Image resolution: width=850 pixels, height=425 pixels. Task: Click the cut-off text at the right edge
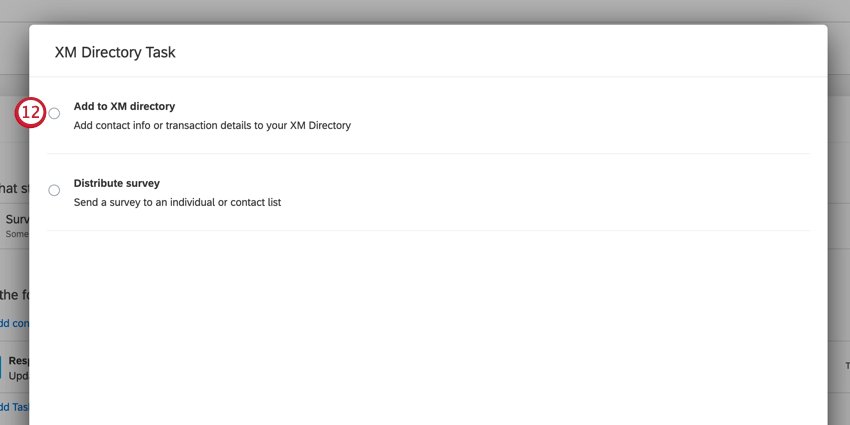point(847,366)
